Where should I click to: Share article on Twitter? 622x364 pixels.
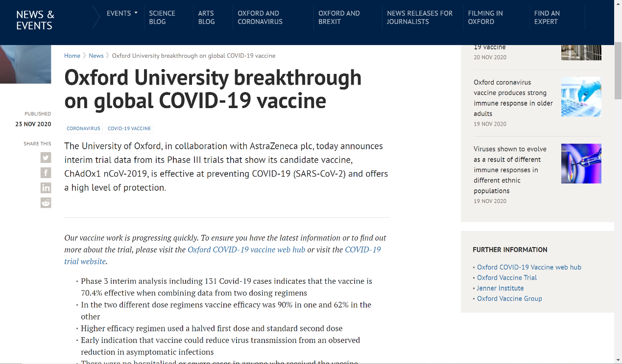pos(46,158)
